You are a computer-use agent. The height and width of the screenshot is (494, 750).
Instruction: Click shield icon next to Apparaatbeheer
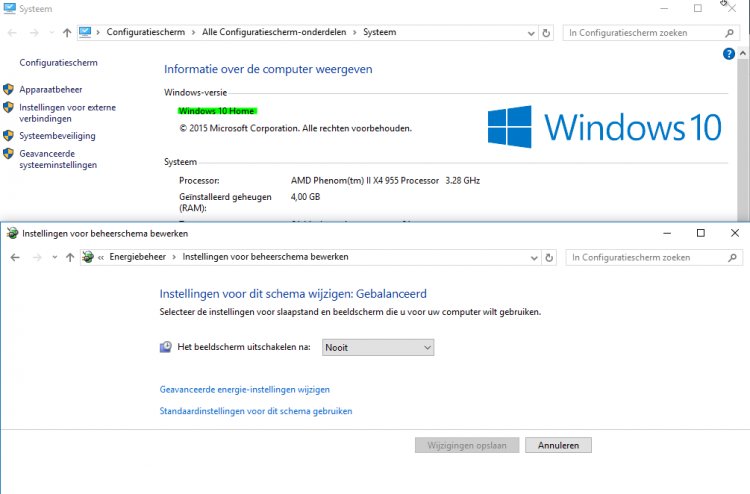tap(8, 89)
